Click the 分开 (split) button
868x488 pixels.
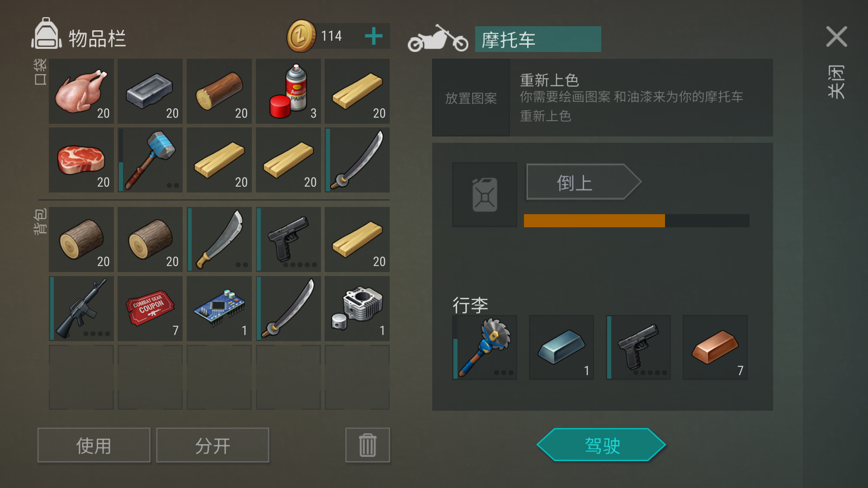[212, 445]
